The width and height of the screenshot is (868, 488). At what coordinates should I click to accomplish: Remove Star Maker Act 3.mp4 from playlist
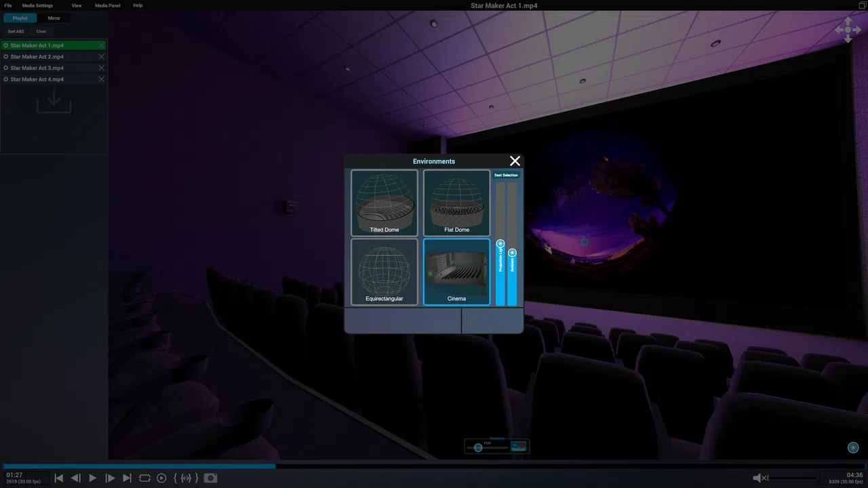[x=102, y=68]
